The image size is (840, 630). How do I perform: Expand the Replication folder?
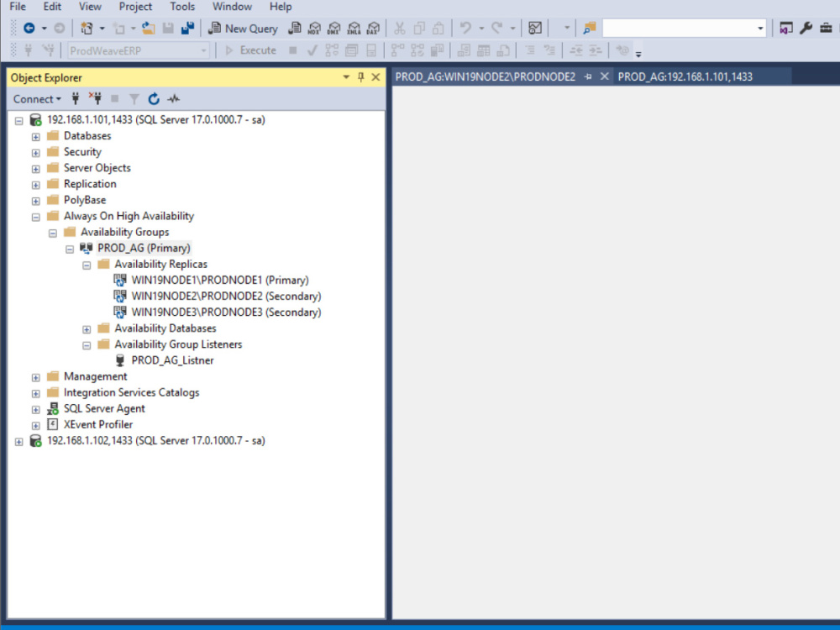[35, 185]
